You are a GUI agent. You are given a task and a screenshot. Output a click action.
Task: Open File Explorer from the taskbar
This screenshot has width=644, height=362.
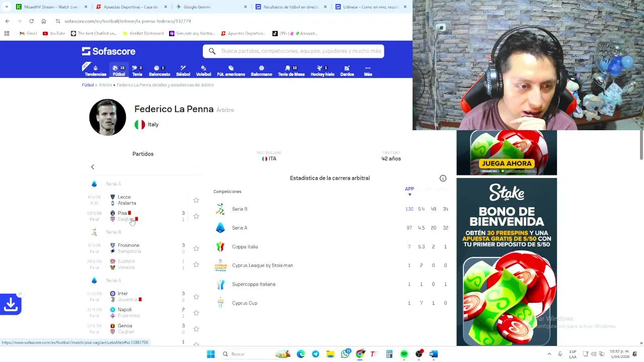click(x=330, y=354)
